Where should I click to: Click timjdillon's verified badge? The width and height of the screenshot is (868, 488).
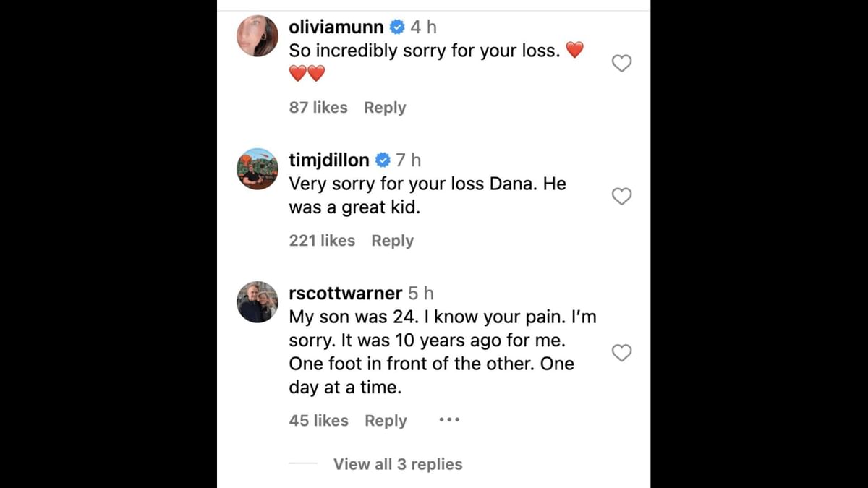pos(383,160)
